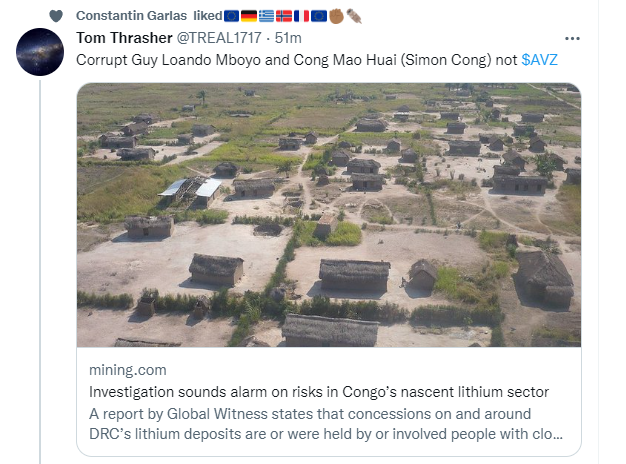Open the Congo lithium investigation headline
The image size is (626, 464).
tap(319, 392)
